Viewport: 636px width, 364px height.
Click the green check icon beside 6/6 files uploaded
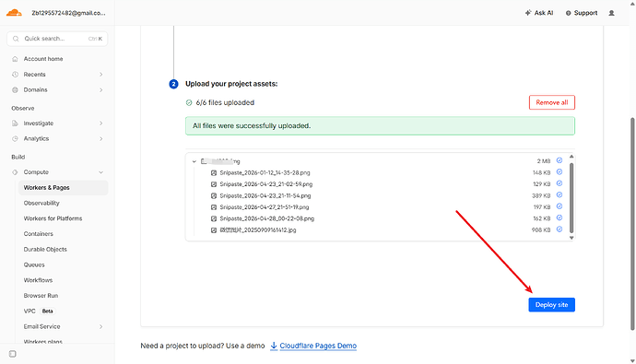pyautogui.click(x=189, y=103)
